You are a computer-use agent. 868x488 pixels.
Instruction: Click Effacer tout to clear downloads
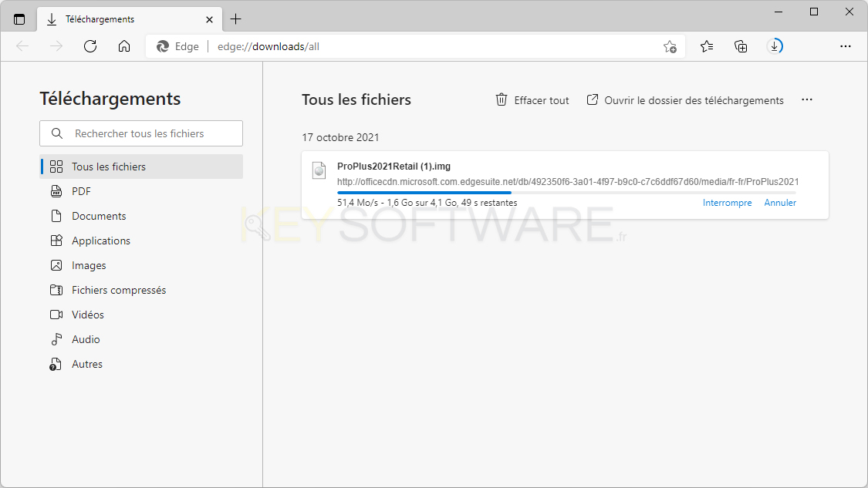[x=532, y=100]
